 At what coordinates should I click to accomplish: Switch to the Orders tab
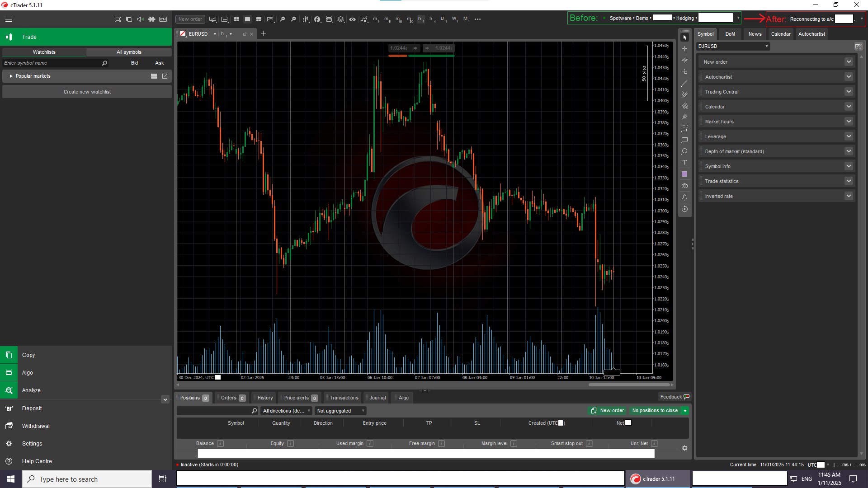232,398
